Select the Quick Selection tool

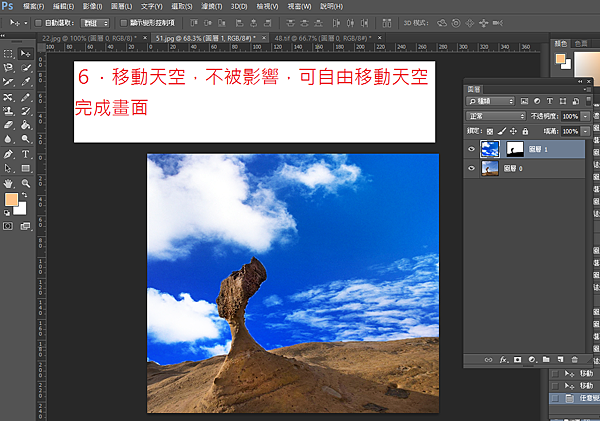coord(26,68)
